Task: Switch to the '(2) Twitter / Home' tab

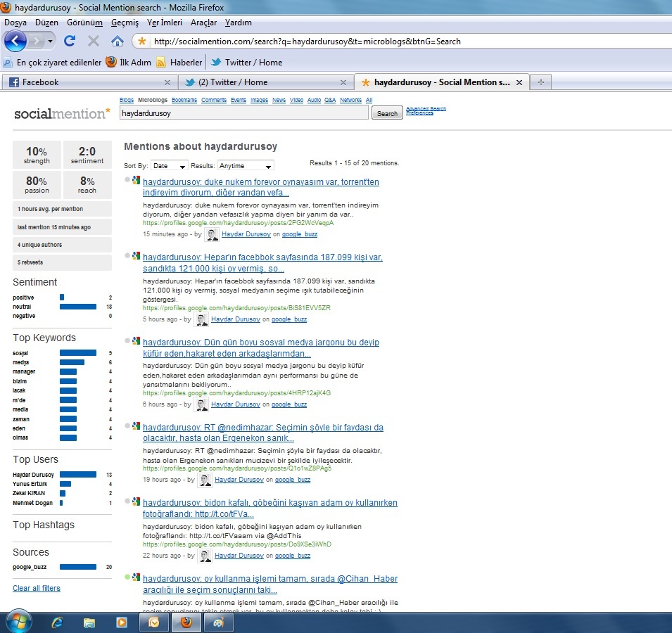Action: pos(266,82)
